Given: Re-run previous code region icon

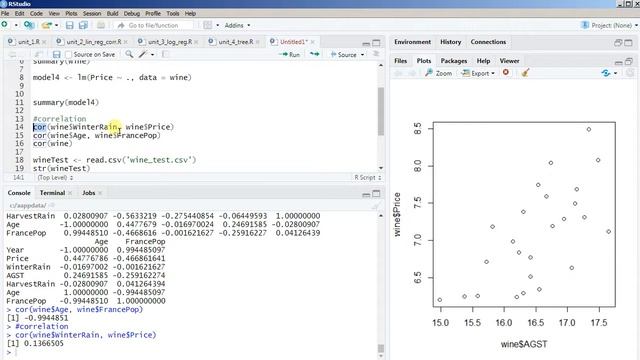Looking at the screenshot, I should click(314, 54).
